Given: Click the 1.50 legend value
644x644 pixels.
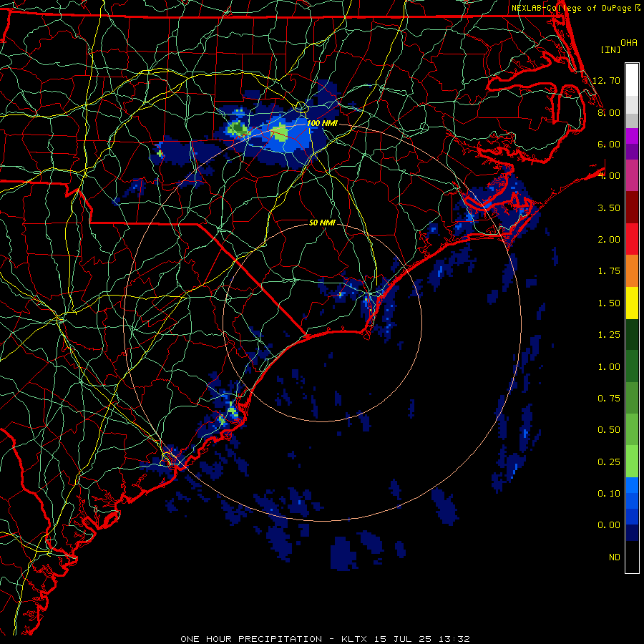Looking at the screenshot, I should point(609,303).
